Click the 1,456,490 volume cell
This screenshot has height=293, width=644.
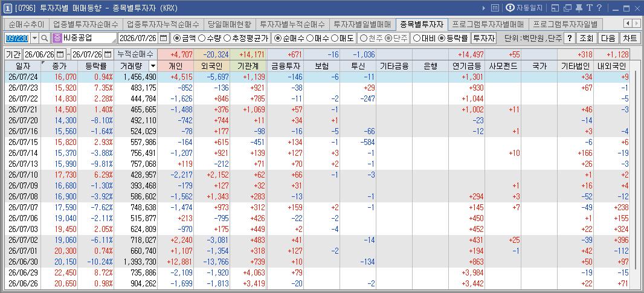click(x=135, y=77)
